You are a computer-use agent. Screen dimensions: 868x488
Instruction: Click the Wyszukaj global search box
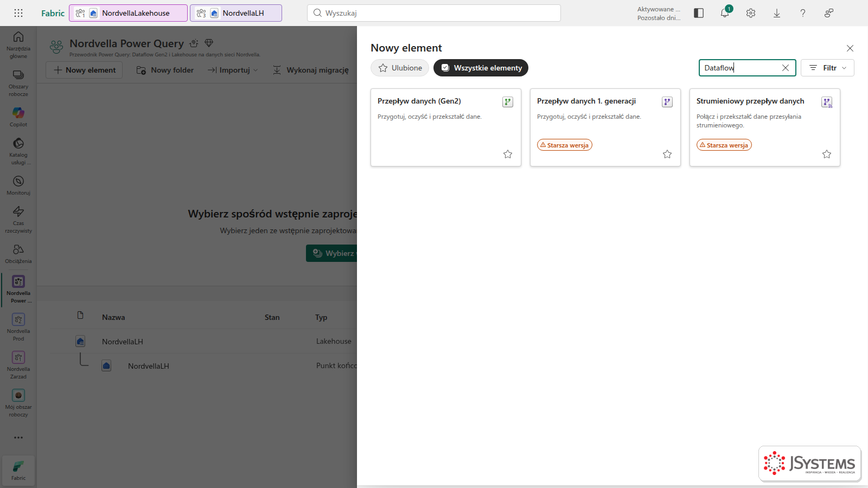pyautogui.click(x=434, y=13)
